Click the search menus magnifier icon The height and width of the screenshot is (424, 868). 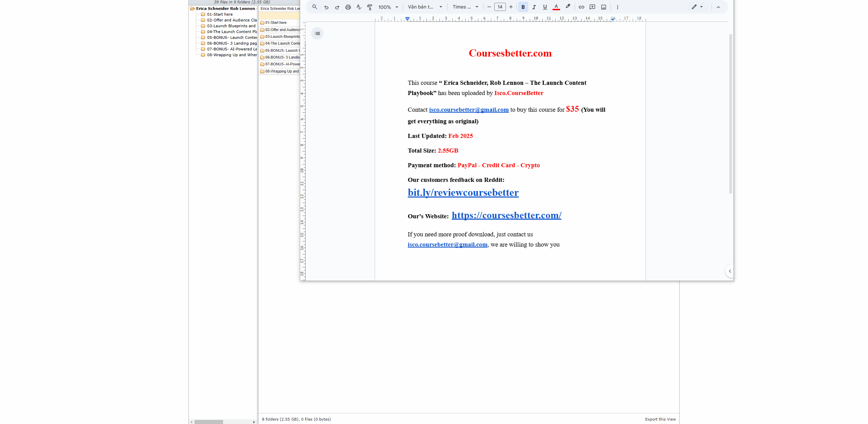click(x=314, y=7)
